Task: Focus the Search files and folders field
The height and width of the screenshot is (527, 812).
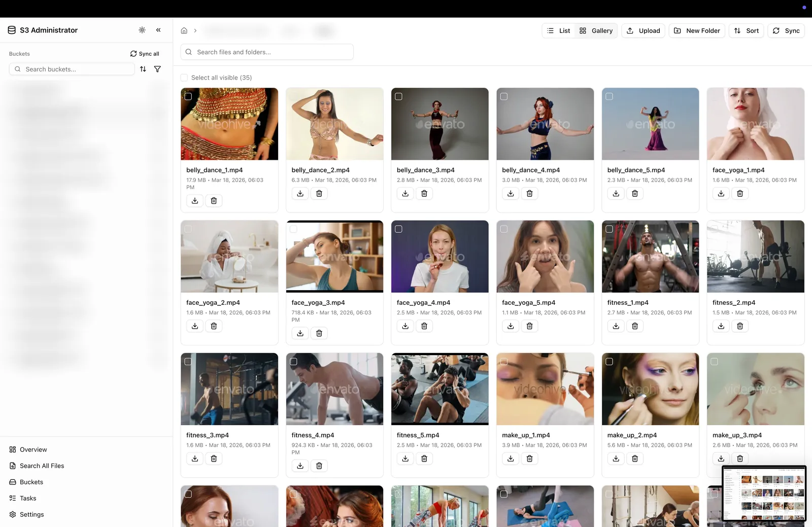Action: (x=267, y=52)
